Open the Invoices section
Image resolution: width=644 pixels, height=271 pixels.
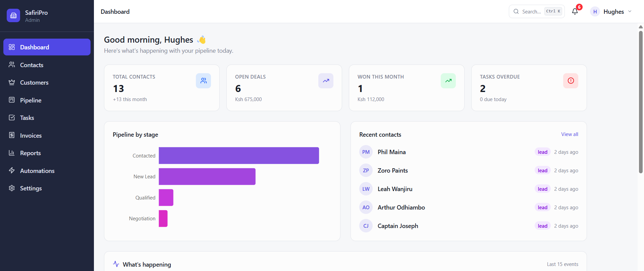47,135
